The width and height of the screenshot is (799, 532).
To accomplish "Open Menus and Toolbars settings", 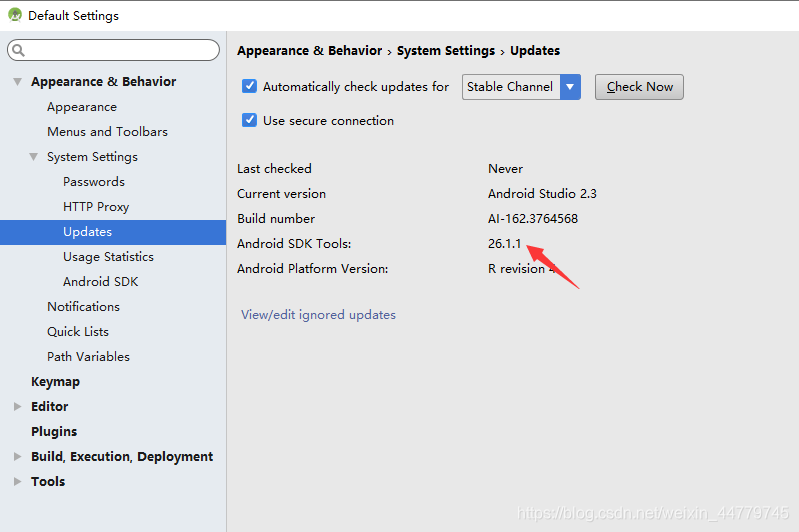I will point(108,131).
